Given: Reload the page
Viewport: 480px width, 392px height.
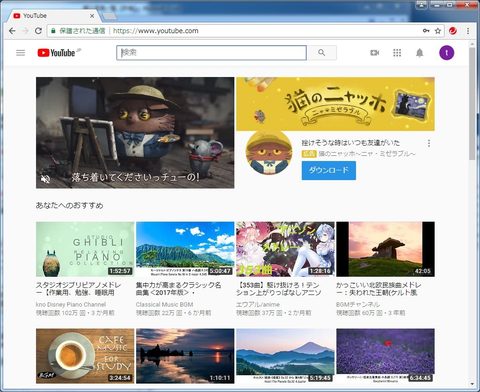Looking at the screenshot, I should click(38, 31).
